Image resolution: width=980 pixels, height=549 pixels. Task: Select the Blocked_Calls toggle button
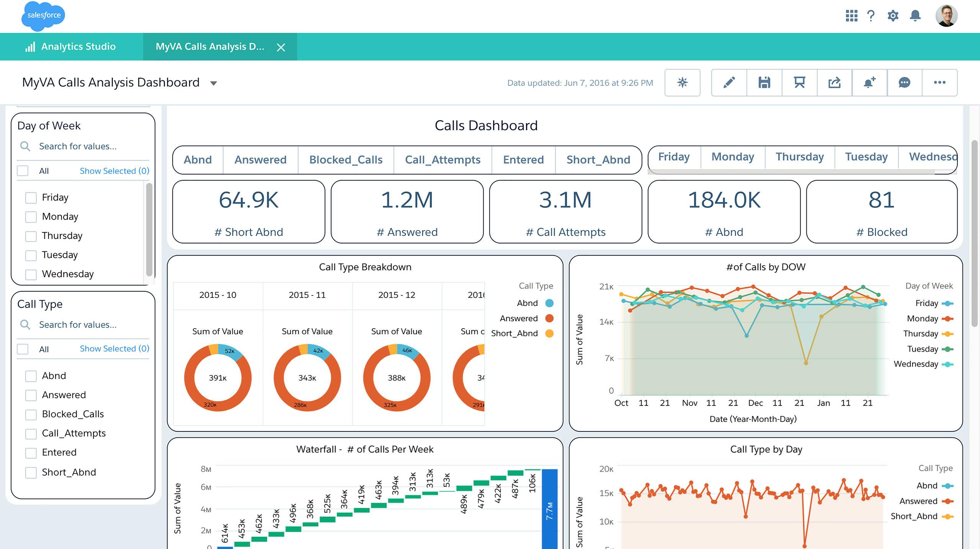click(x=346, y=160)
